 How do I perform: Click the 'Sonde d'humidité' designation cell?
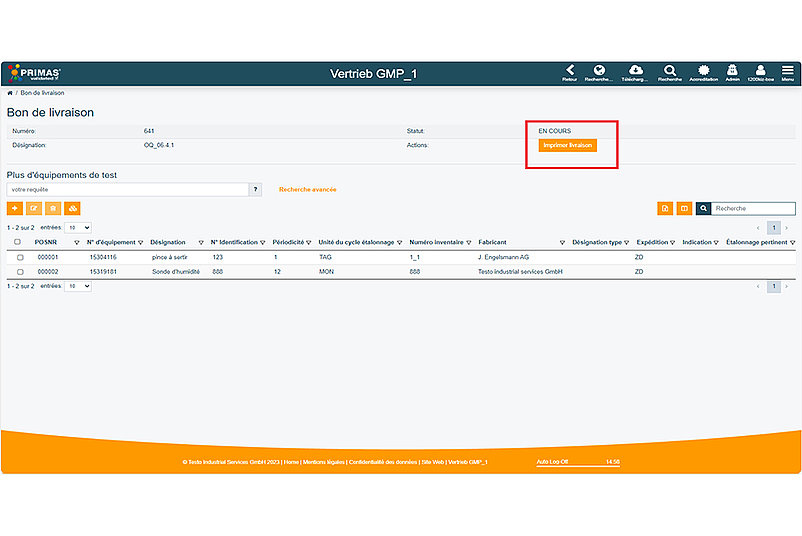(176, 272)
